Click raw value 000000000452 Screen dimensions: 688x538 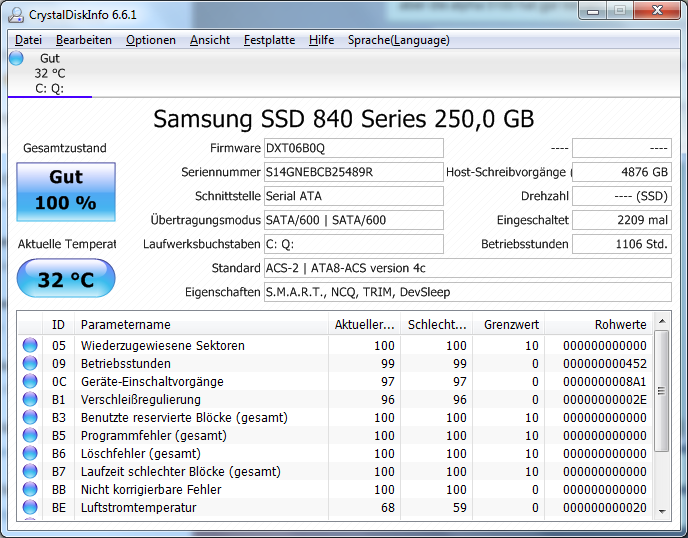click(x=605, y=363)
